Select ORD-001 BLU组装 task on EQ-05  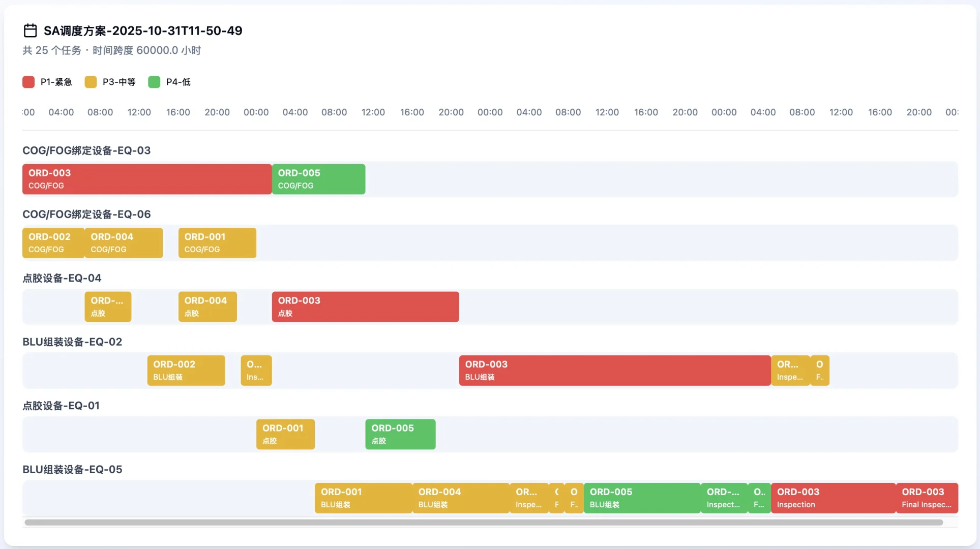tap(363, 498)
